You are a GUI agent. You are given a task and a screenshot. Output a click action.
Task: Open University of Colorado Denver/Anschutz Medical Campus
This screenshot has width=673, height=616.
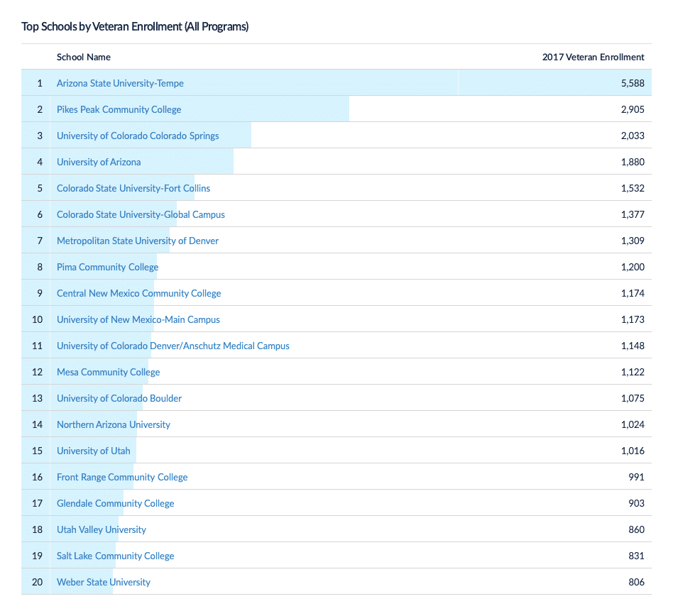coord(173,346)
